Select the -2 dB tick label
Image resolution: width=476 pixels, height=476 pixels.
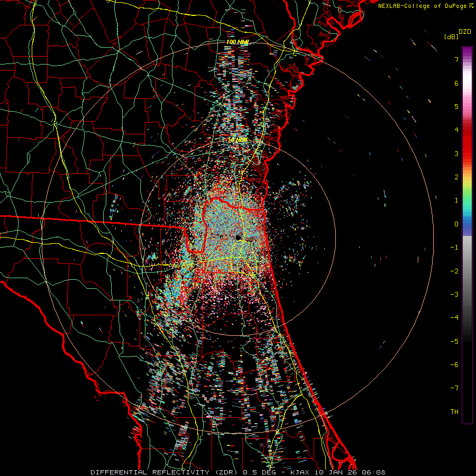click(454, 271)
